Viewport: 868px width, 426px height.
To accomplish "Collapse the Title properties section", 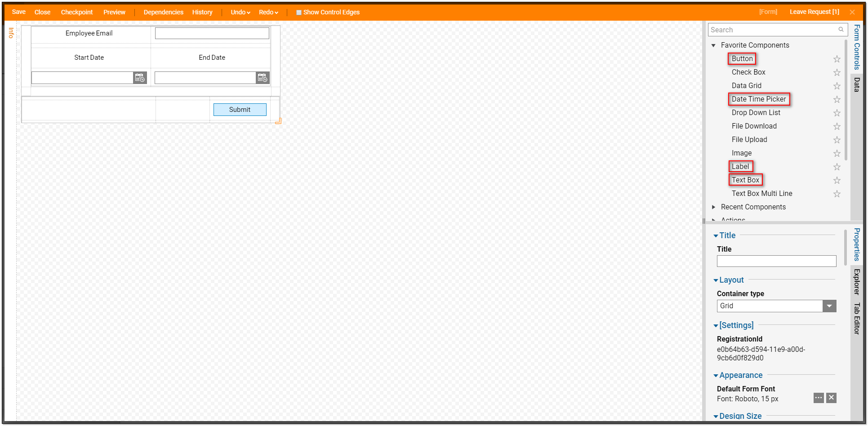I will tap(716, 236).
